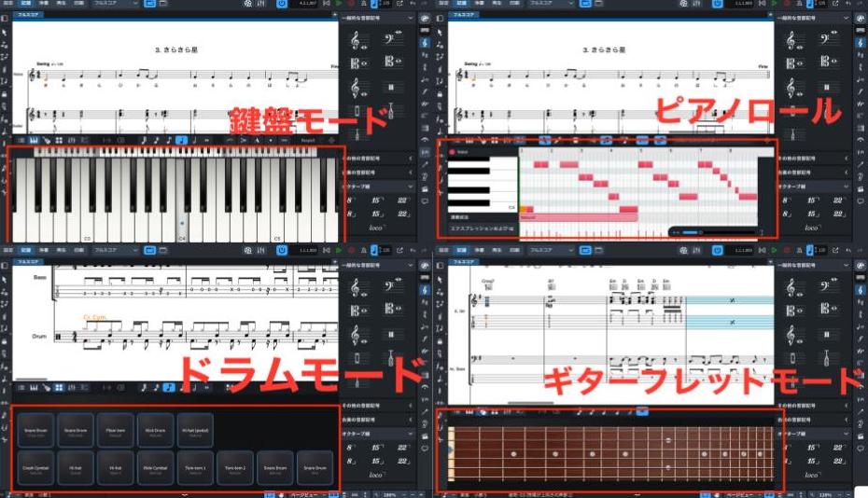868x498 pixels.
Task: Open clefs panel icon in keyboard-mode window's right toolbox
Action: coord(425,43)
